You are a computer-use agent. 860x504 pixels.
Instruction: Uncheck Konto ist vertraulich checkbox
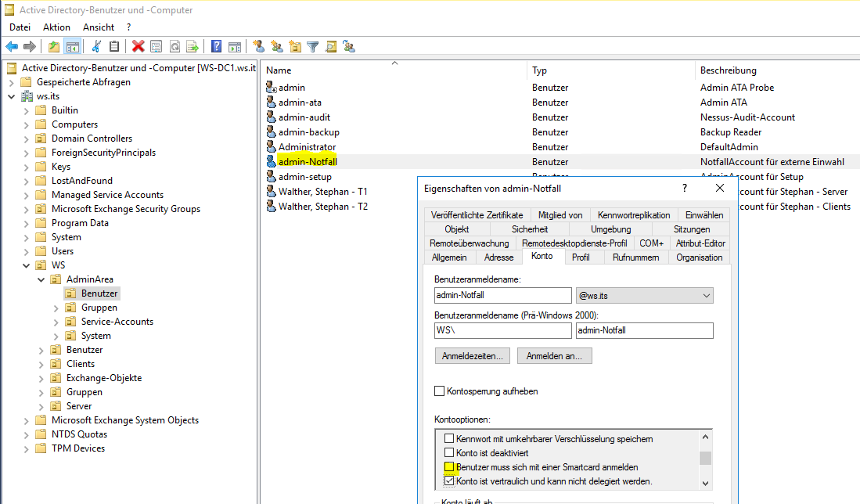[449, 481]
